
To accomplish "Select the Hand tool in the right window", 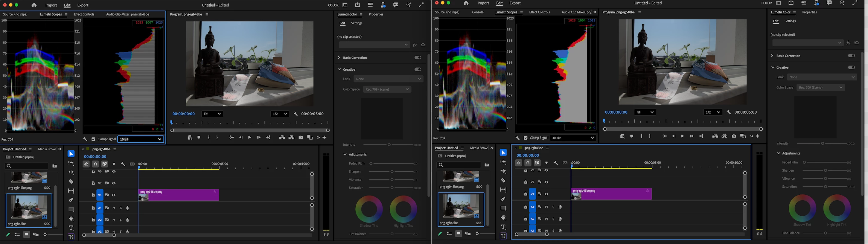I will [503, 217].
